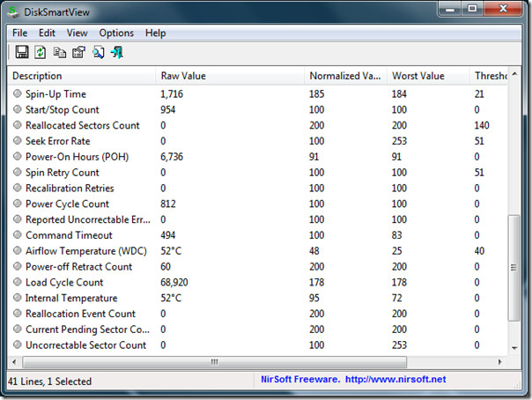Click the horizontal scrollbar thumb
The width and height of the screenshot is (532, 400).
214,362
